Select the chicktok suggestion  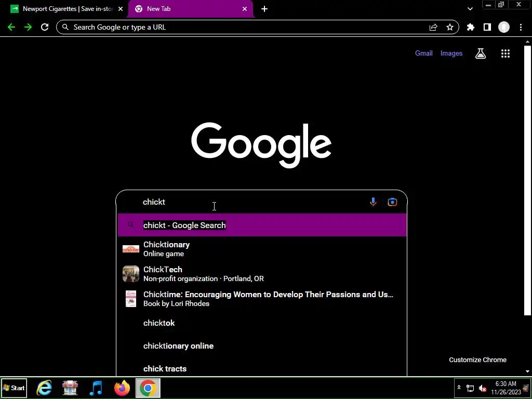coord(262,323)
